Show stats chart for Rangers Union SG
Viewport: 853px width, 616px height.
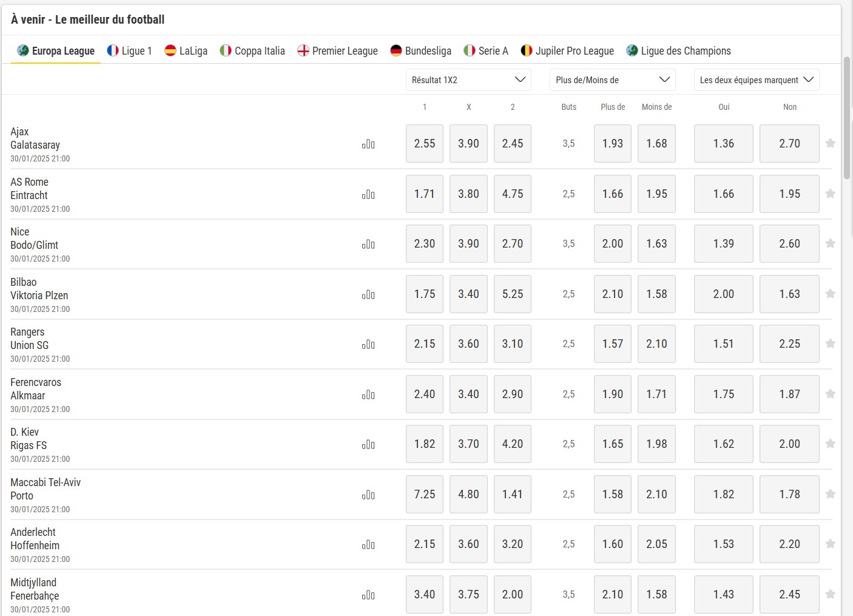368,344
